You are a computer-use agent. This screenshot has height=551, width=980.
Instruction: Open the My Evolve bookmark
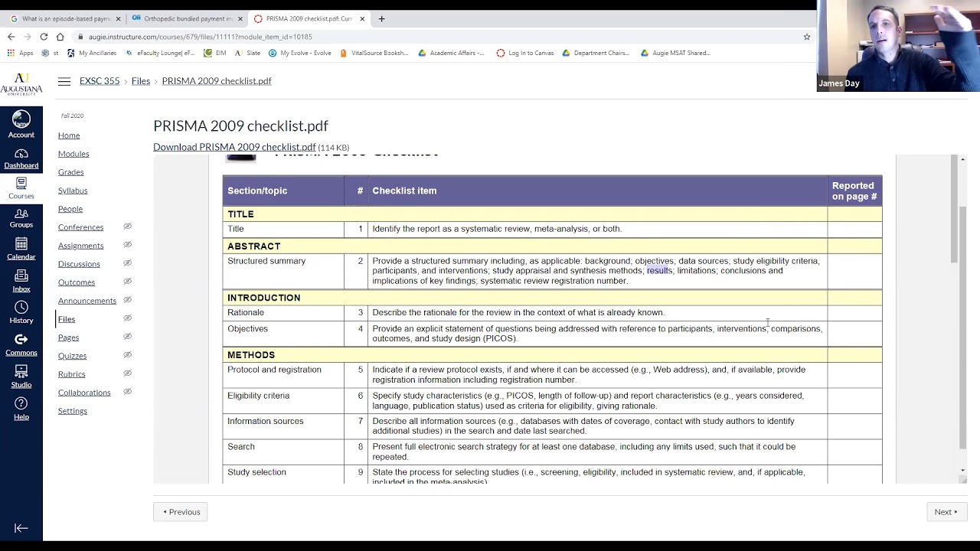(300, 53)
